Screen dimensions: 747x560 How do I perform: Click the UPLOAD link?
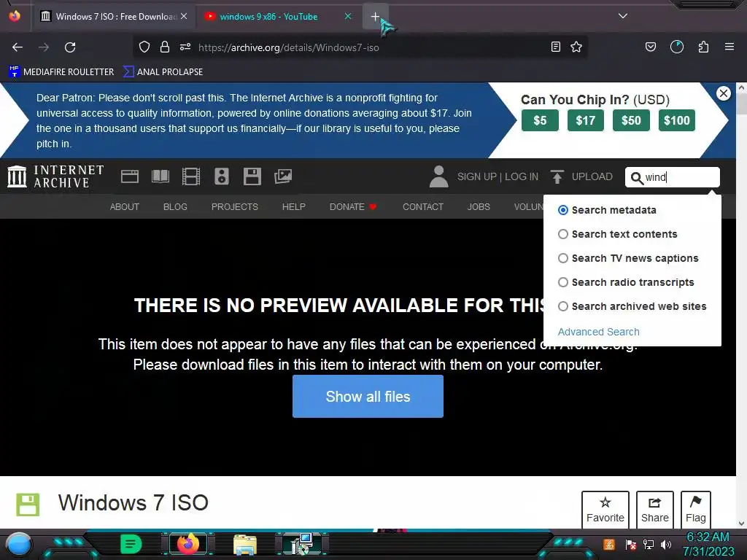tap(581, 176)
